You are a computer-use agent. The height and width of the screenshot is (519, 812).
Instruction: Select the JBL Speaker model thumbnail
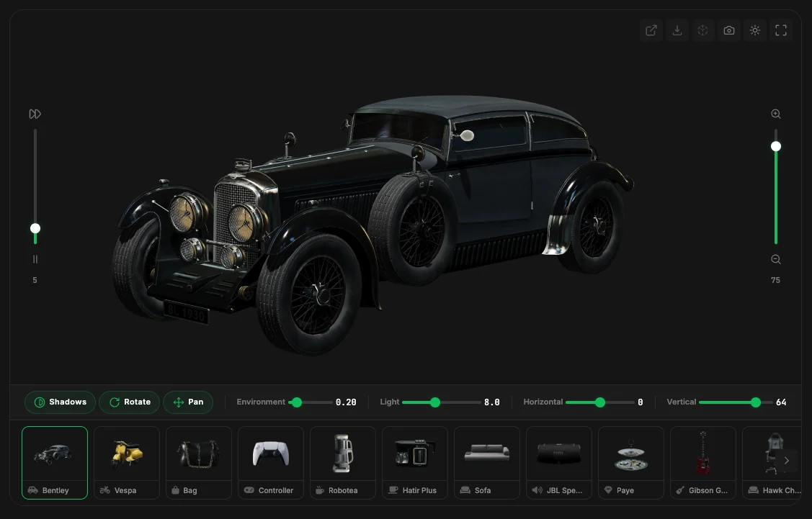tap(559, 463)
